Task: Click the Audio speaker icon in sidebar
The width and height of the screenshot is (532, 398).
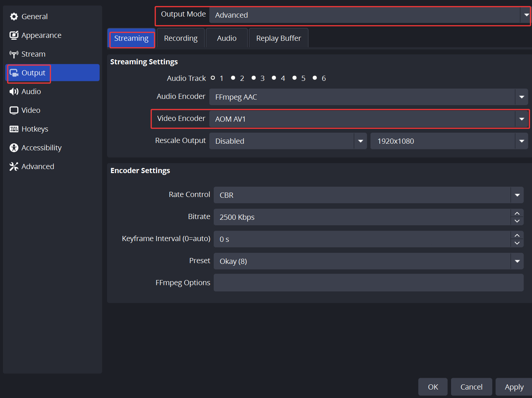Action: pyautogui.click(x=14, y=92)
